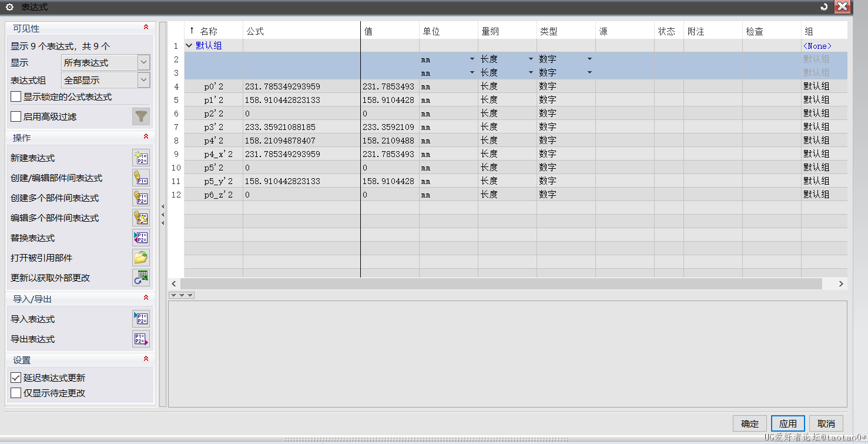Click the 源 column header
Viewport: 868px width, 444px height.
625,31
